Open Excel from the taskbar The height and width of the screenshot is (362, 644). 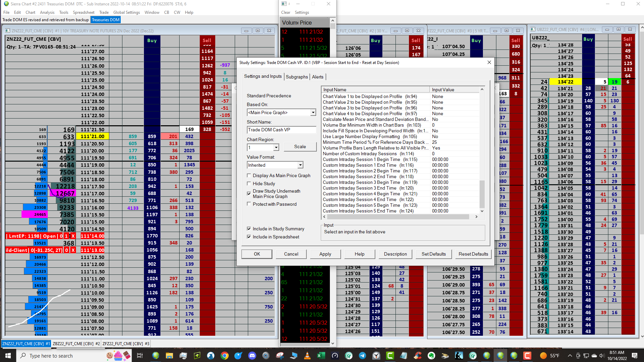coord(321,356)
